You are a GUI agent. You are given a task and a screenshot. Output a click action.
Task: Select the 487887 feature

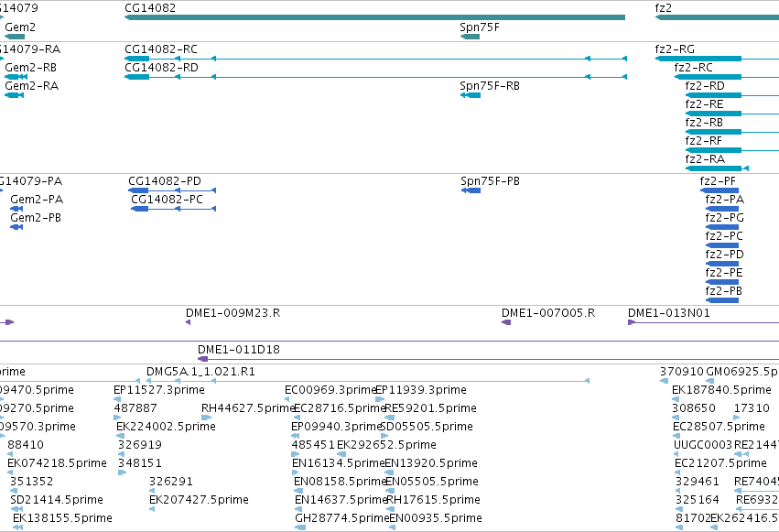click(x=118, y=418)
